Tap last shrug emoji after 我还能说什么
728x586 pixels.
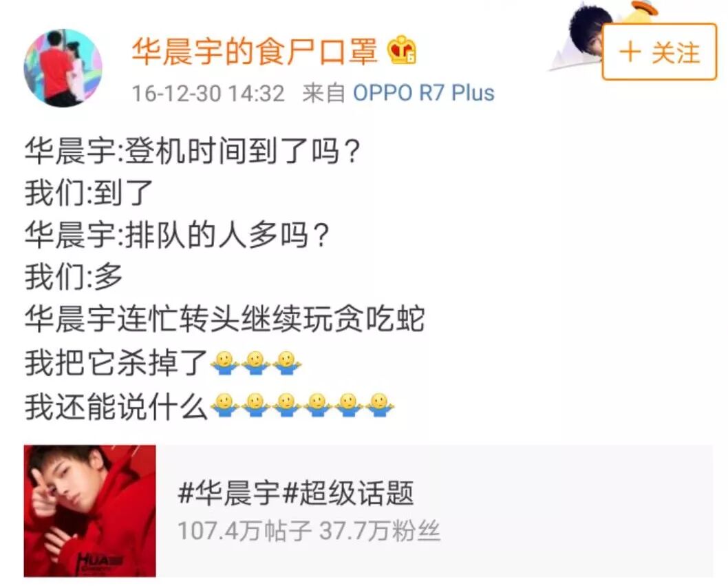click(x=380, y=405)
